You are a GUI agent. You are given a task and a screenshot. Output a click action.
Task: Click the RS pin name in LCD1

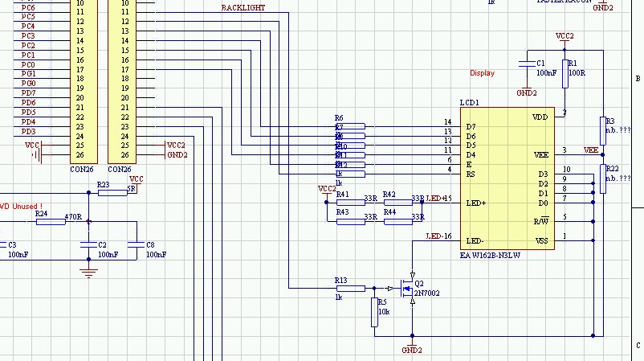471,174
